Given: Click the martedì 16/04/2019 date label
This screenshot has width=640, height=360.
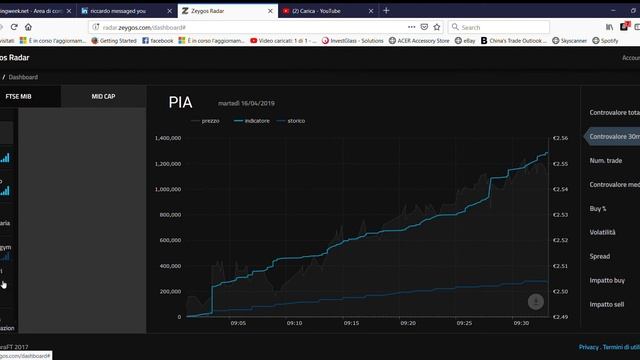Looking at the screenshot, I should tap(246, 103).
